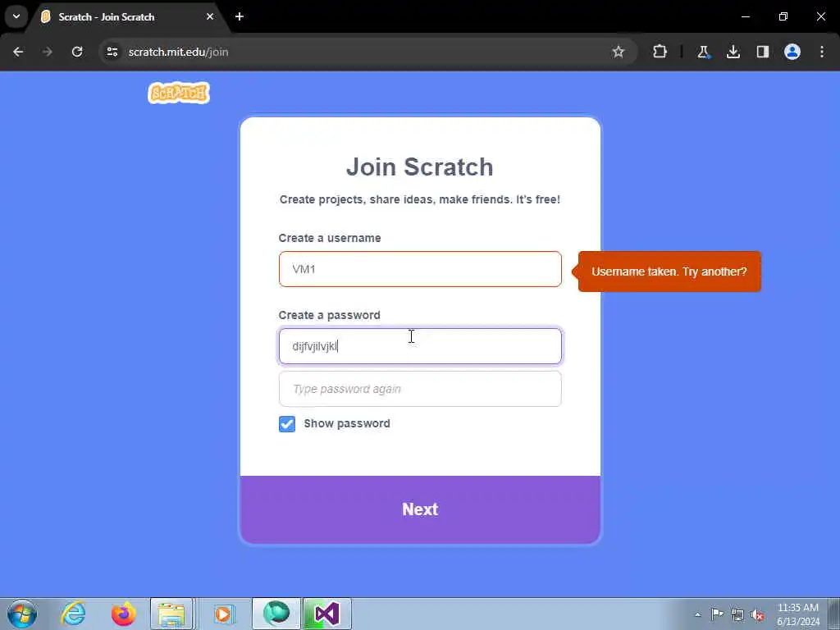
Task: Click the Show password label
Action: point(347,423)
